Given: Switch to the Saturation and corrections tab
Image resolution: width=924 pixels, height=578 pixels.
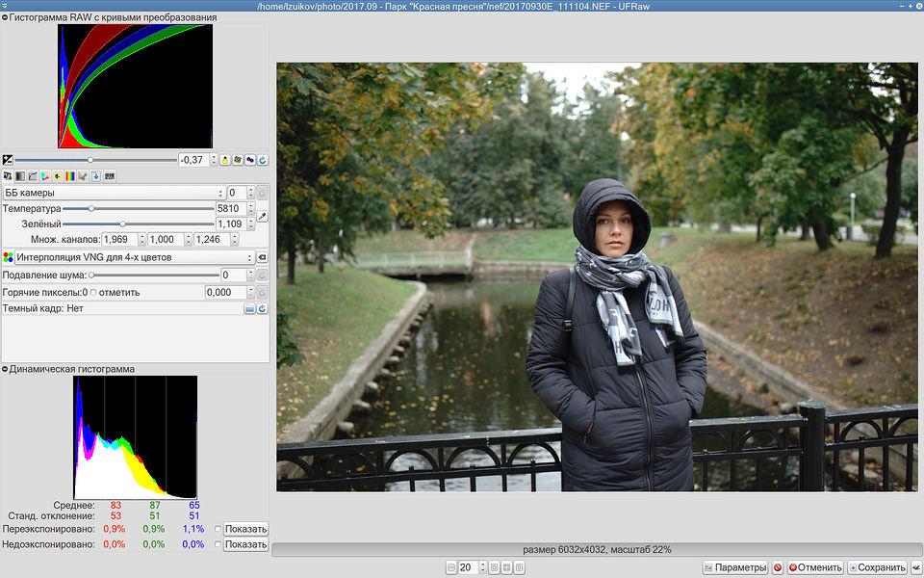Looking at the screenshot, I should point(57,175).
